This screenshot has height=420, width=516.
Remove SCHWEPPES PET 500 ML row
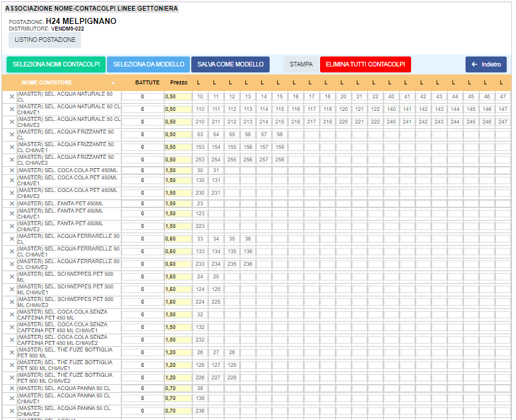[12, 276]
